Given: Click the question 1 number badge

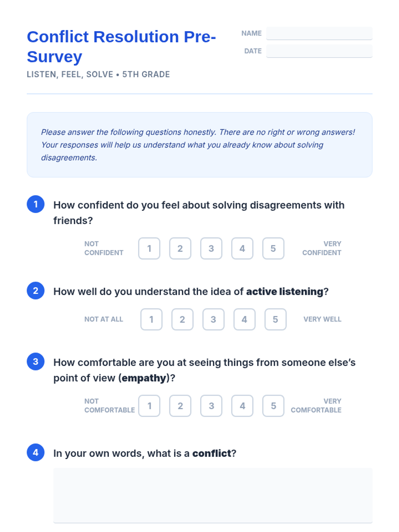Looking at the screenshot, I should (36, 204).
